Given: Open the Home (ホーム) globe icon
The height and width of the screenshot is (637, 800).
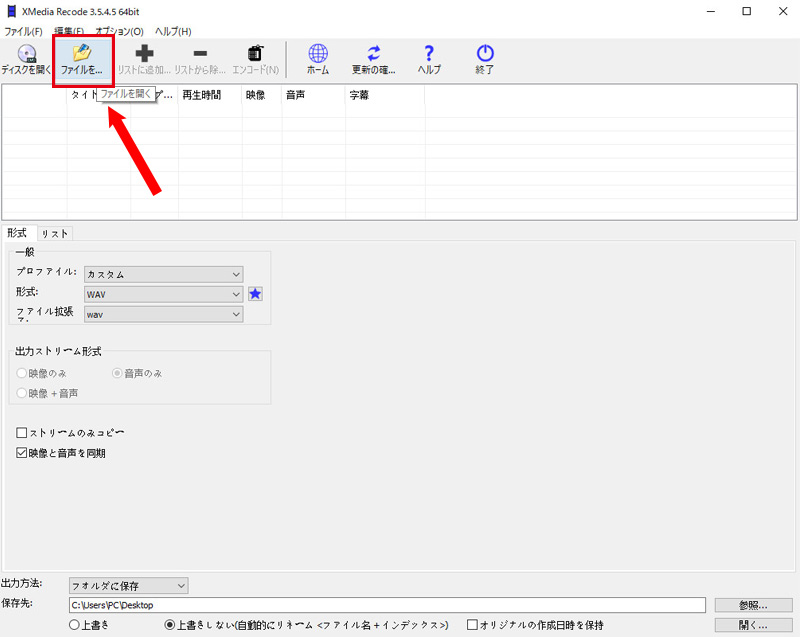Looking at the screenshot, I should tap(318, 53).
